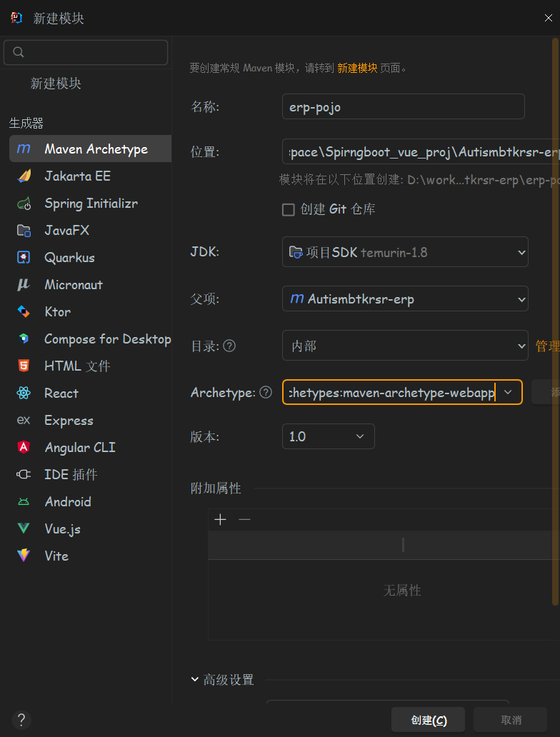Remove the selected additional property
Viewport: 560px width, 737px height.
point(244,519)
